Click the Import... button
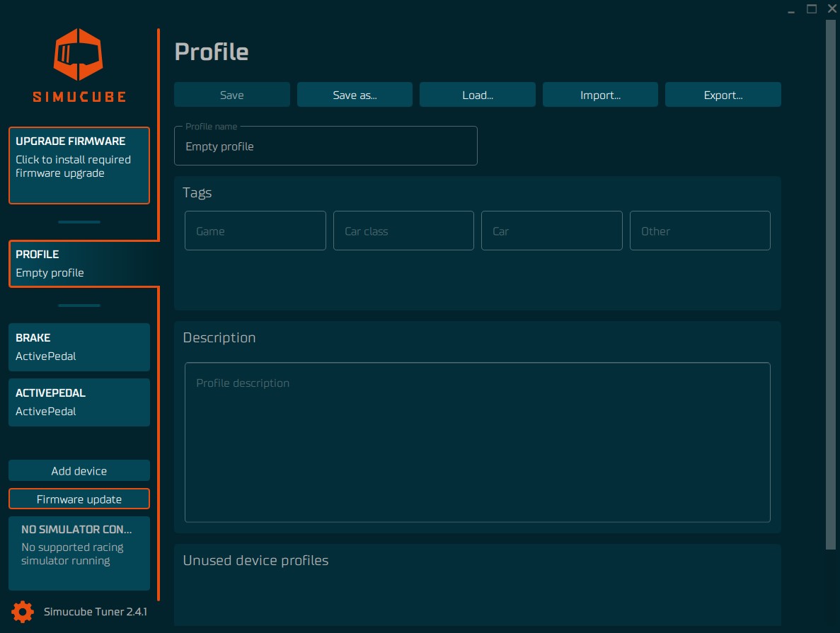The image size is (840, 633). click(600, 95)
